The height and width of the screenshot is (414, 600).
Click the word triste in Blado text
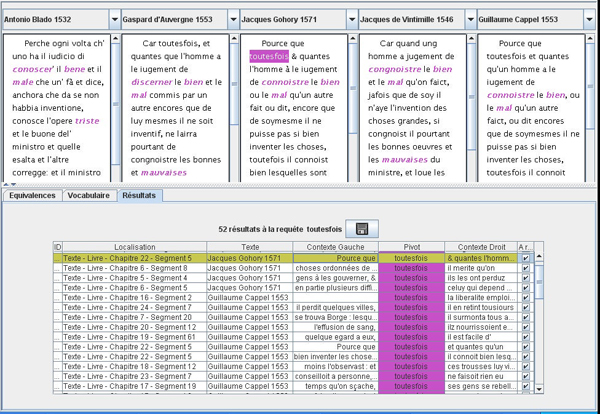pyautogui.click(x=87, y=120)
